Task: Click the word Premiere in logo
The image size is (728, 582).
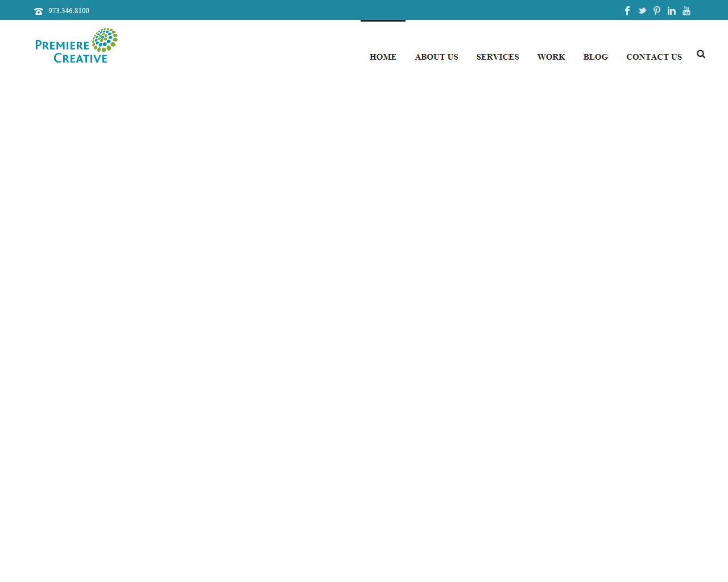Action: click(62, 45)
